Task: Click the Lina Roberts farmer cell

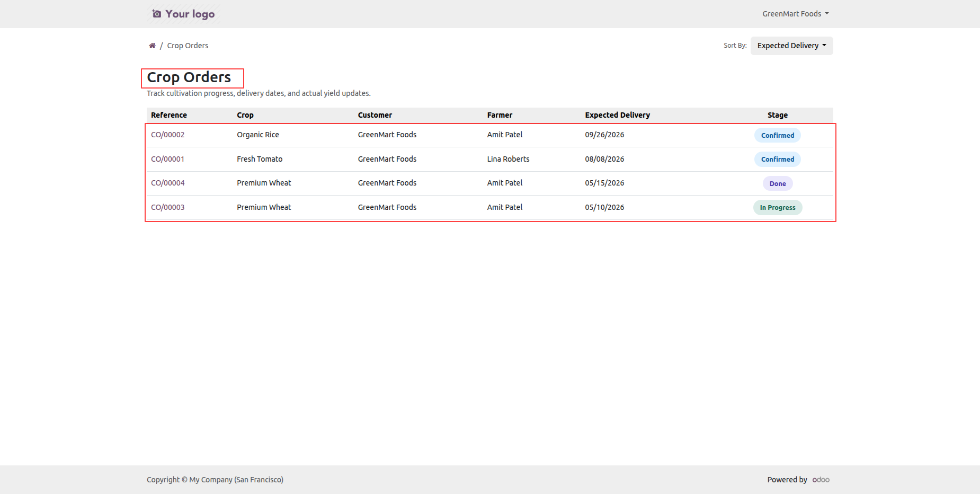Action: [508, 159]
